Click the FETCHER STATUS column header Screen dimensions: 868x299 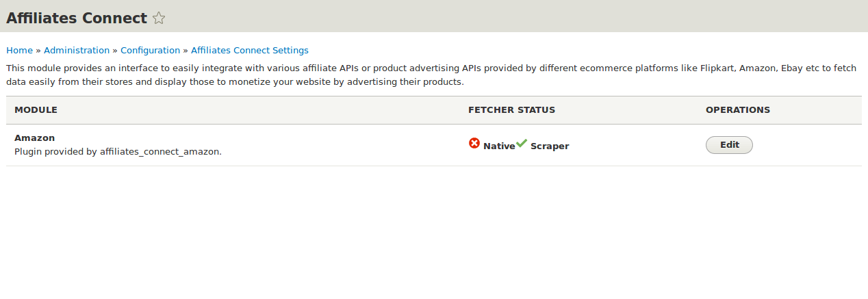[x=511, y=109]
